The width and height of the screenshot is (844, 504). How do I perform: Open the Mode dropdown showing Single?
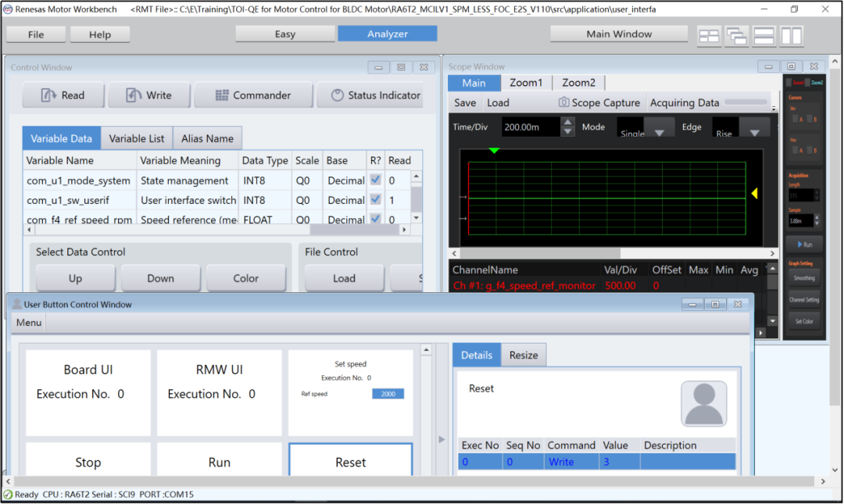(659, 131)
